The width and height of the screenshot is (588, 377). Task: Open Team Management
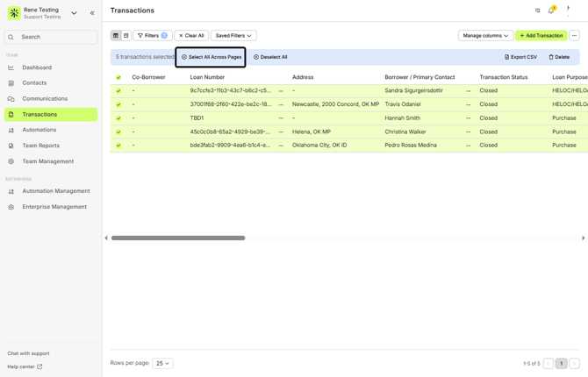[51, 161]
